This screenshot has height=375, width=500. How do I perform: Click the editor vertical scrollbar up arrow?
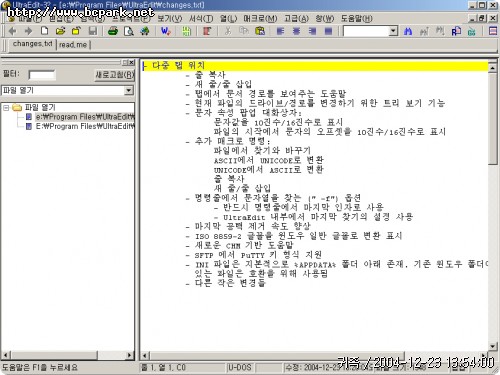(493, 68)
